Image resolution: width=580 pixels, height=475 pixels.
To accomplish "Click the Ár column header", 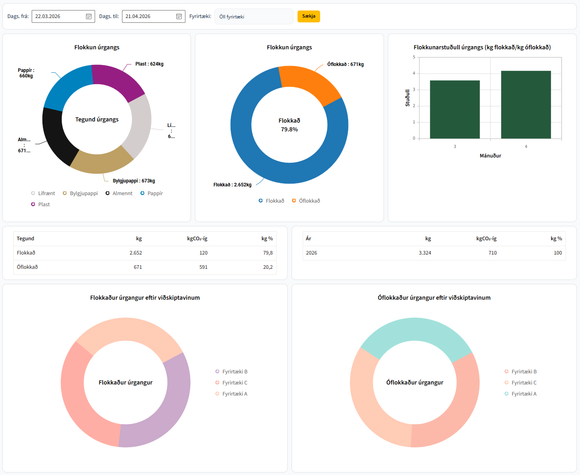I will click(x=308, y=239).
